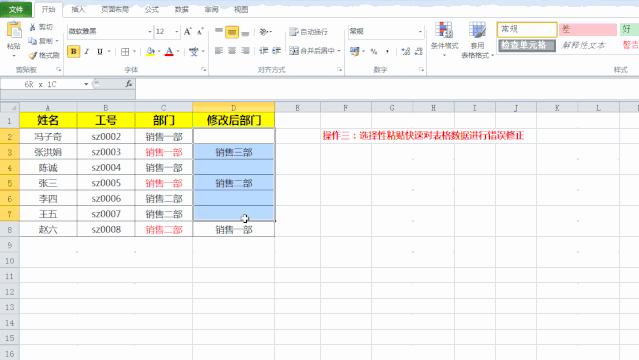
Task: Align text right
Action: point(245,51)
